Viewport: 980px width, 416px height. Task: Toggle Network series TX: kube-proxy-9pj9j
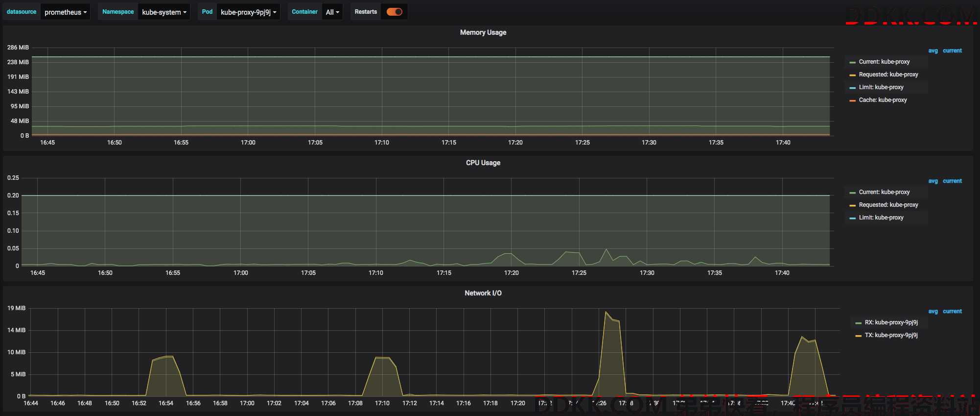click(x=891, y=335)
